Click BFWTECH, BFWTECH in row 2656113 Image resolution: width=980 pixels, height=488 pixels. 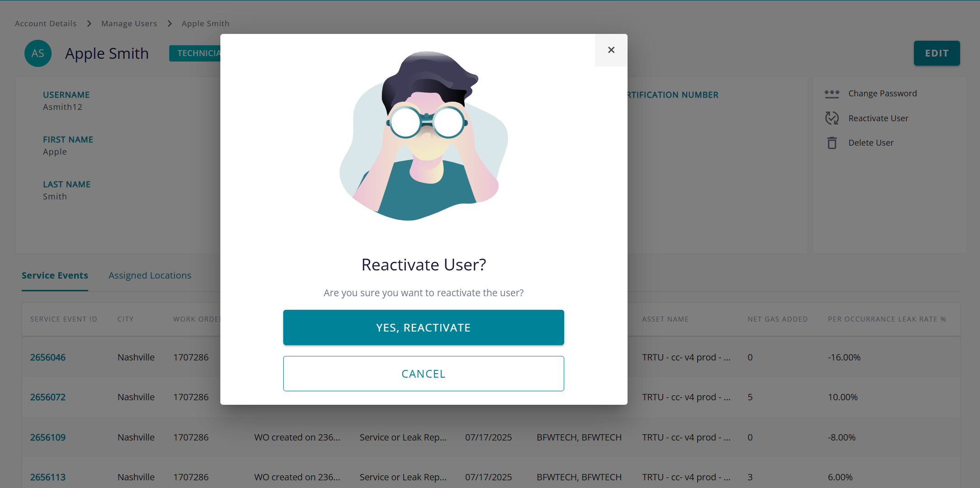coord(579,477)
